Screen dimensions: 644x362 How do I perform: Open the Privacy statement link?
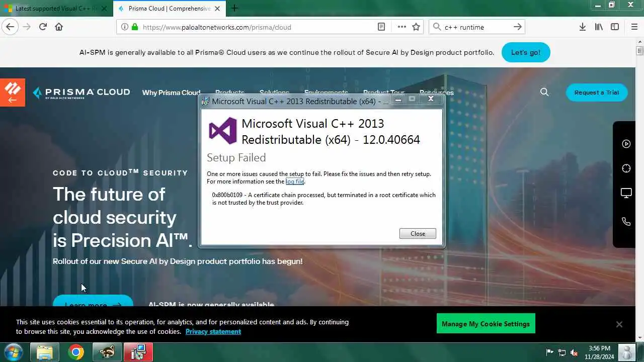pyautogui.click(x=213, y=332)
